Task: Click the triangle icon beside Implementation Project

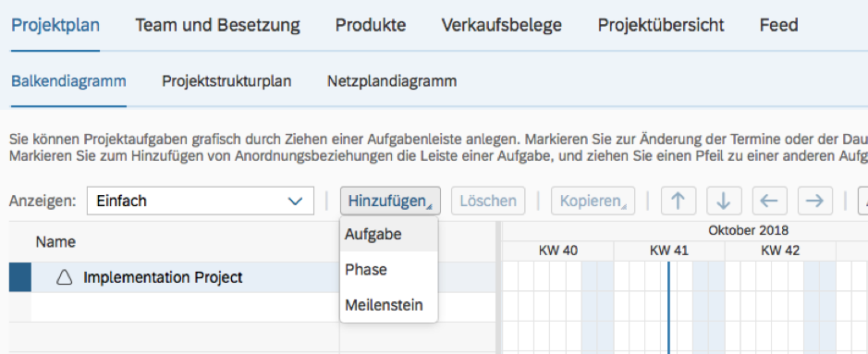Action: [65, 277]
